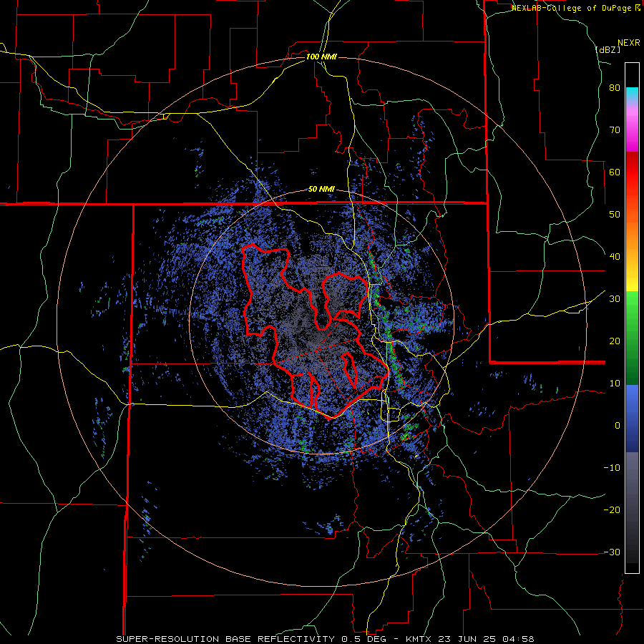Click the -20 value on the dBZ scale

(x=612, y=509)
